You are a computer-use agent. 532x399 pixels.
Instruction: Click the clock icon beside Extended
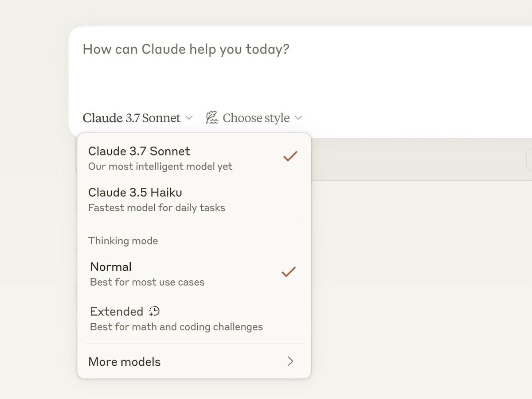point(154,311)
